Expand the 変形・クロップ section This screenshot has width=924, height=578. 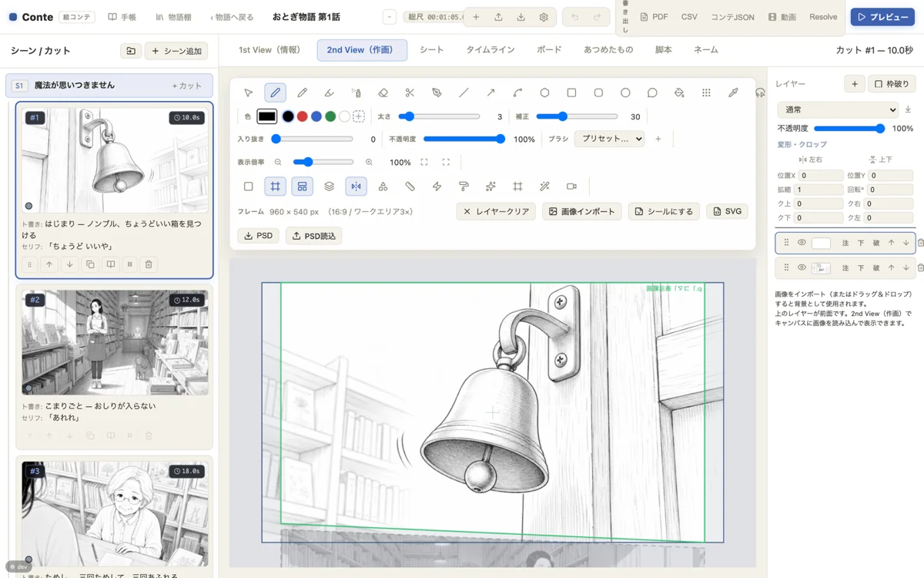(x=802, y=144)
